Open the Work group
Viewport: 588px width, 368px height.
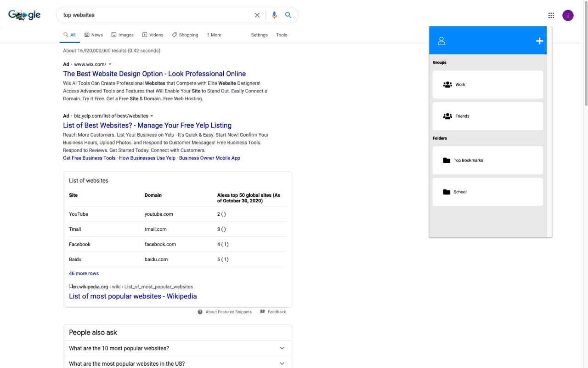point(487,85)
